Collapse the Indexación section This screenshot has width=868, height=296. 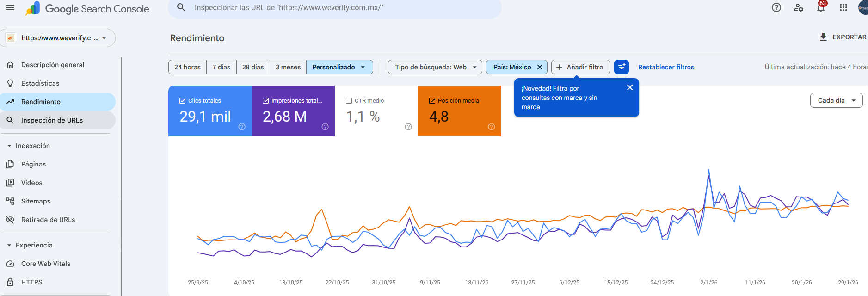(9, 146)
